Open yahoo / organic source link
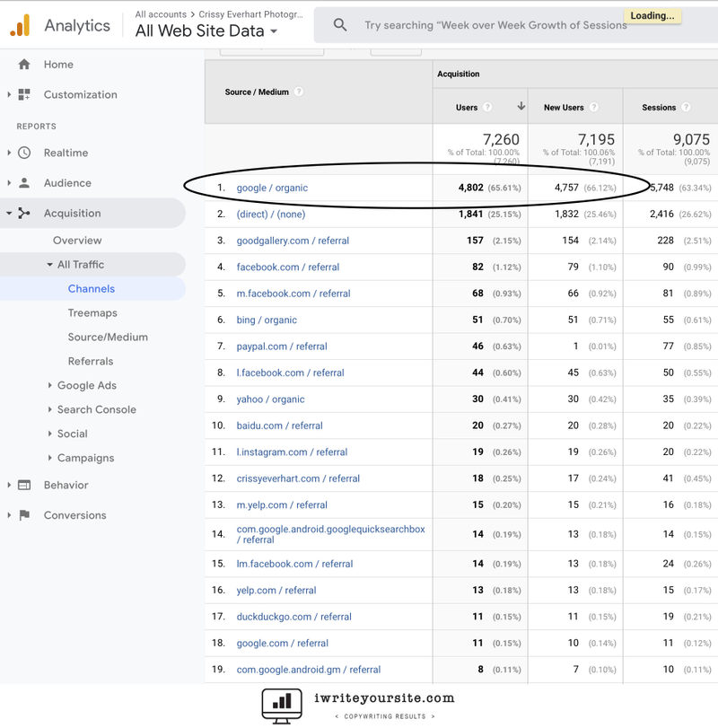The width and height of the screenshot is (718, 728). (270, 399)
